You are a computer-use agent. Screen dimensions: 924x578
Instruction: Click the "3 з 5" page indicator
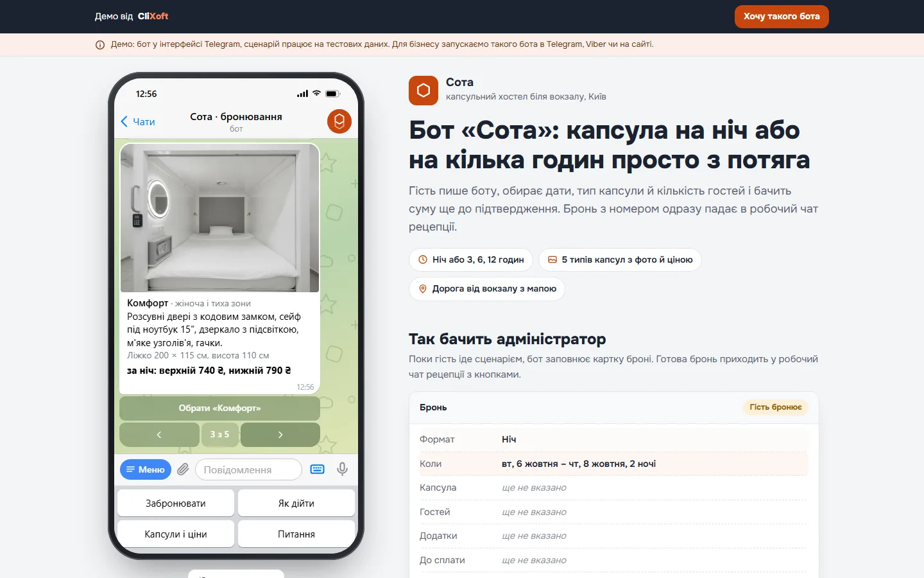[x=220, y=435]
